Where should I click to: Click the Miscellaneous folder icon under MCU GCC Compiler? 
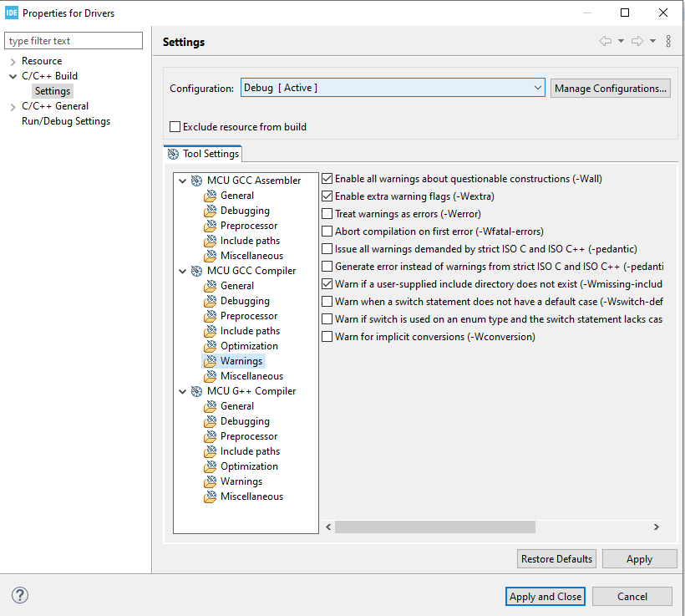[x=211, y=376]
